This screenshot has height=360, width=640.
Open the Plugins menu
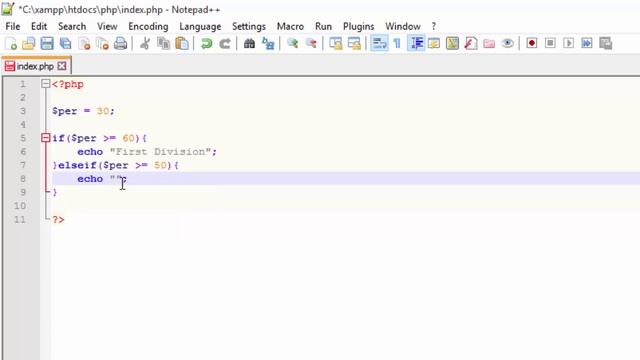pyautogui.click(x=358, y=27)
